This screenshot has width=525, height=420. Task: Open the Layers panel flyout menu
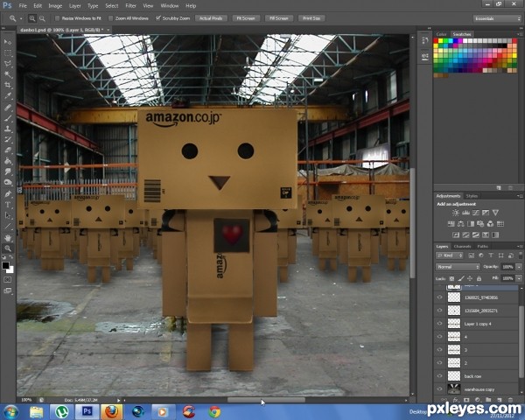pos(519,247)
